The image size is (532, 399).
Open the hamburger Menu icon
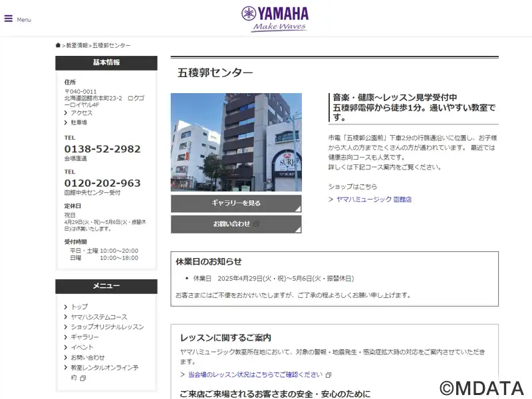tap(9, 19)
